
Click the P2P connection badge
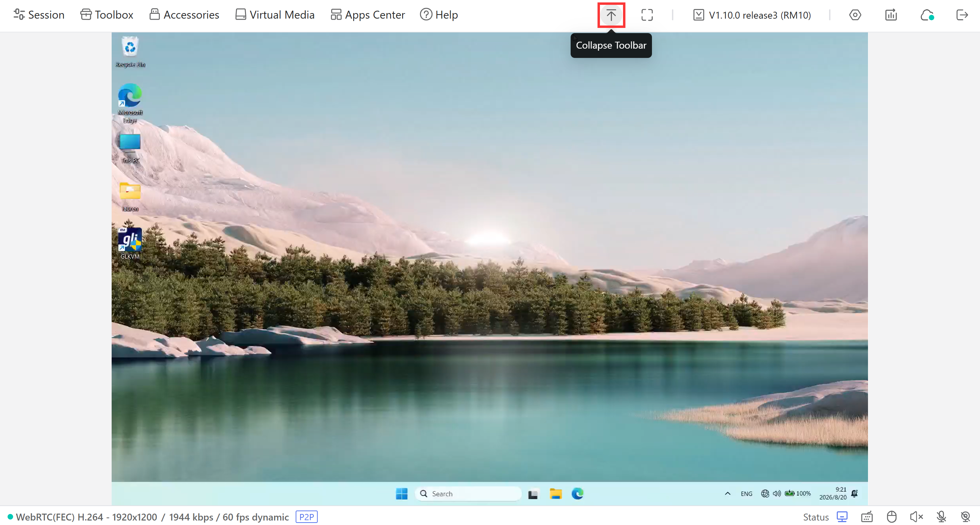pos(306,517)
